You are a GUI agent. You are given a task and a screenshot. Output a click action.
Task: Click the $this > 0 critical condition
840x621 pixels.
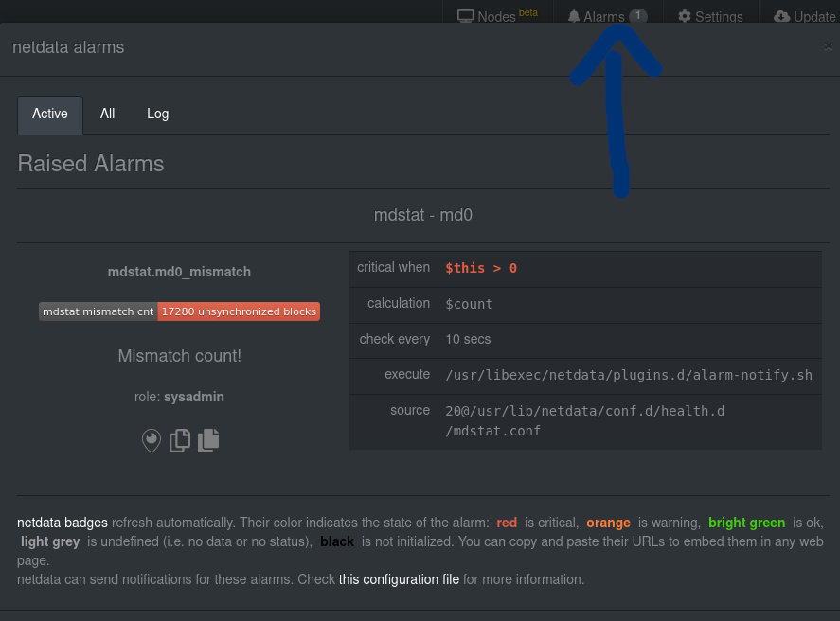pos(479,268)
